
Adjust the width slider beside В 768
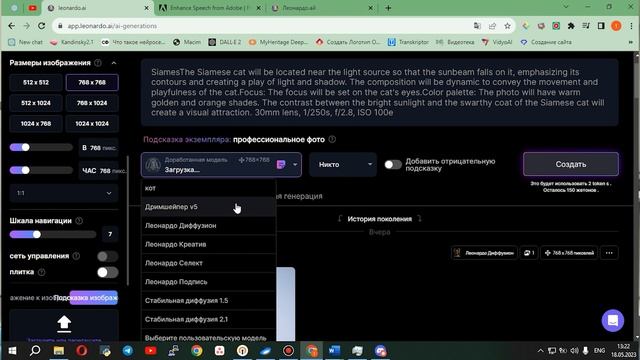pos(41,147)
